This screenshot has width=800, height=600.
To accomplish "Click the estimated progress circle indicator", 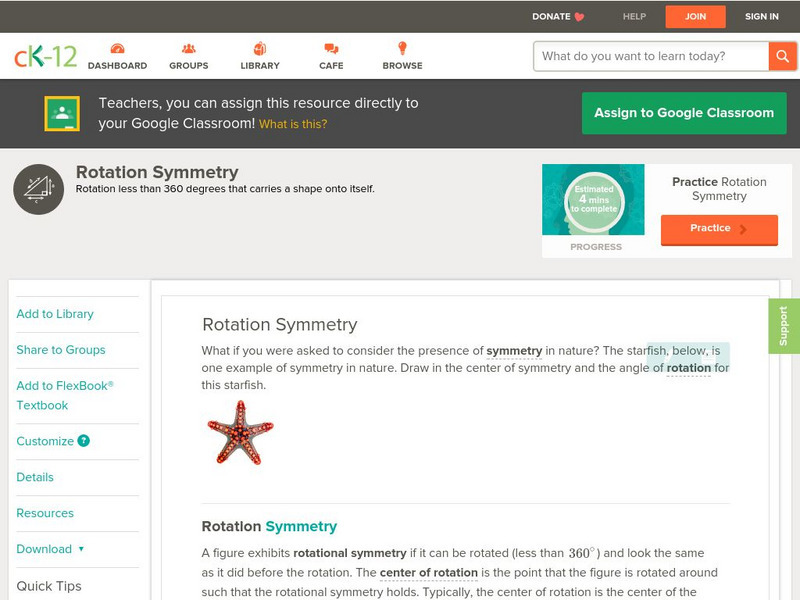I will [x=594, y=201].
